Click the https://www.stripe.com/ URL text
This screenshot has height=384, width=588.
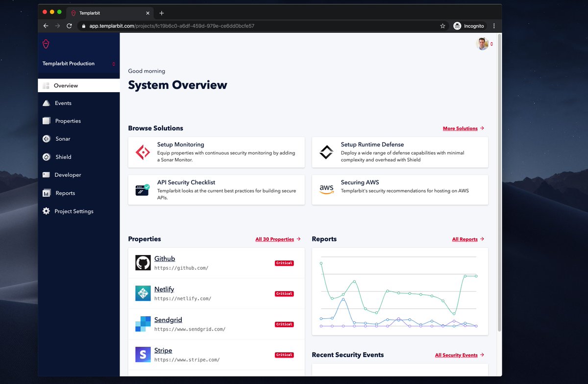187,359
